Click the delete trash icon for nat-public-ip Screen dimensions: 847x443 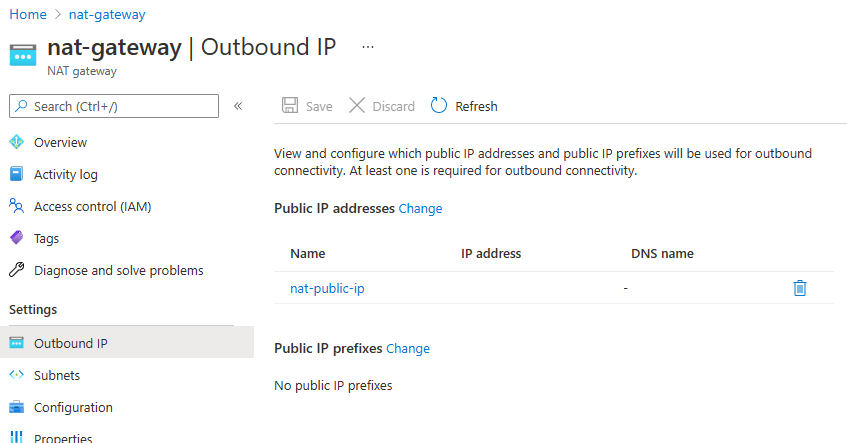[799, 288]
